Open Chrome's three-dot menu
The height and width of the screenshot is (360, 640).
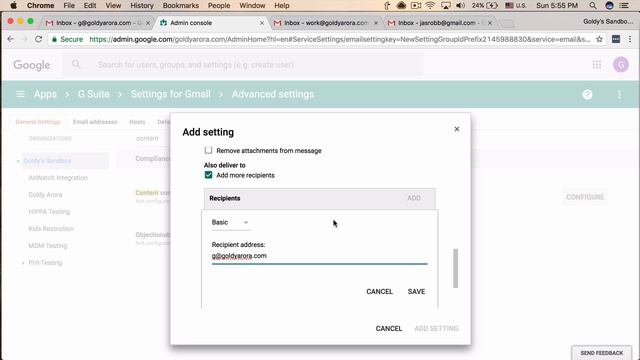tap(630, 39)
